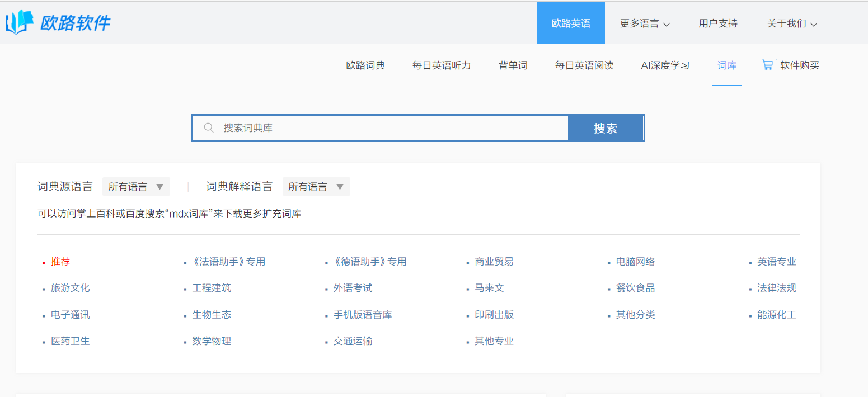Click the 欧路软件 brand name text

[75, 22]
